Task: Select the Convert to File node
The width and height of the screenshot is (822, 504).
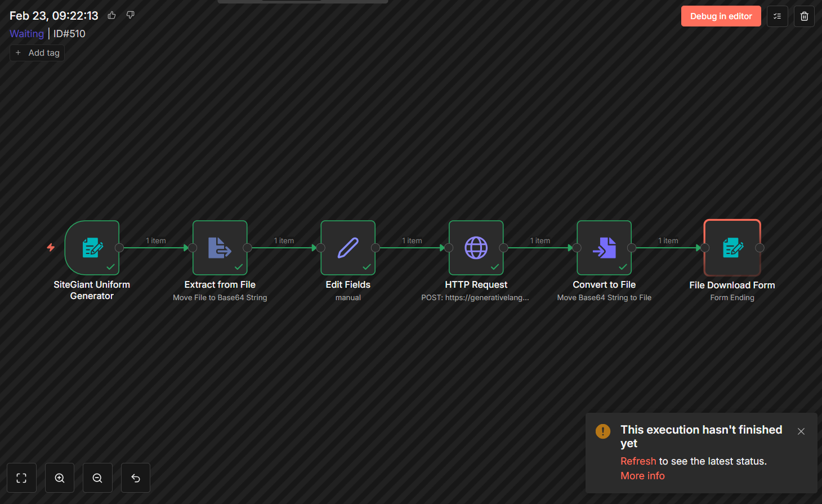Action: [604, 248]
